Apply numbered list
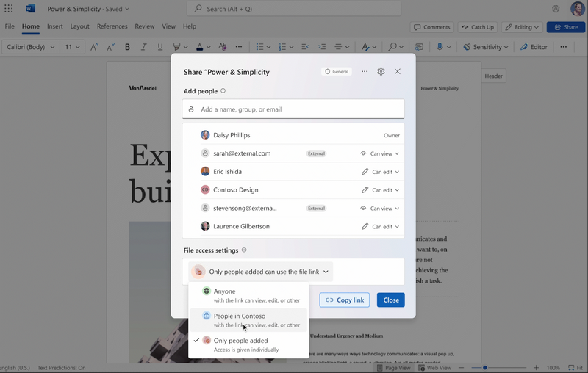 282,47
